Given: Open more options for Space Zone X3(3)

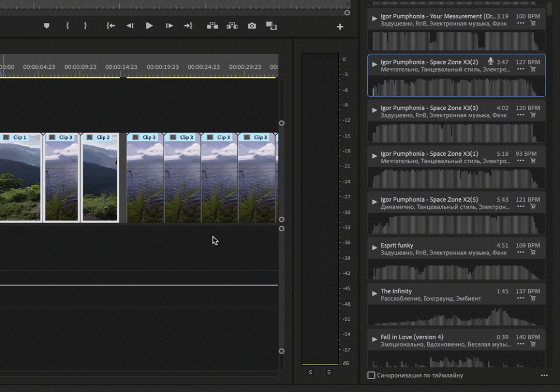Looking at the screenshot, I should [521, 115].
